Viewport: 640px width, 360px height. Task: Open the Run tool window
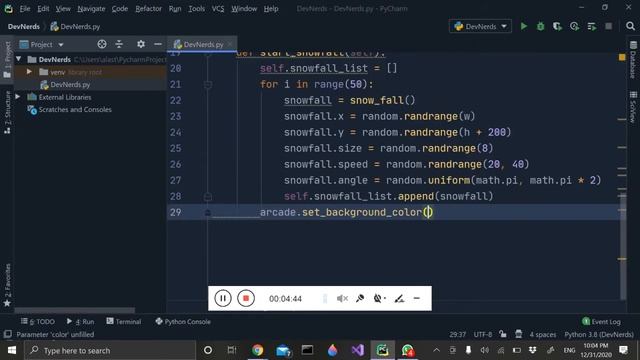(x=80, y=322)
